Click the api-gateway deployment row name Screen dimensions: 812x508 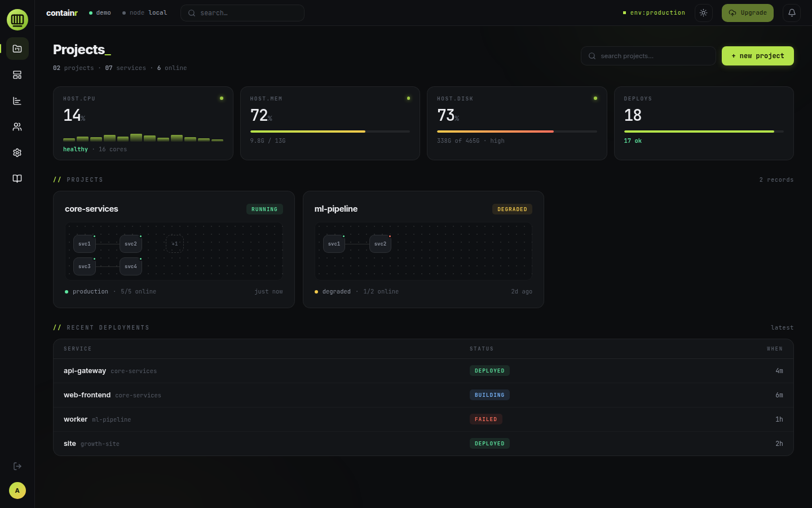click(x=85, y=371)
